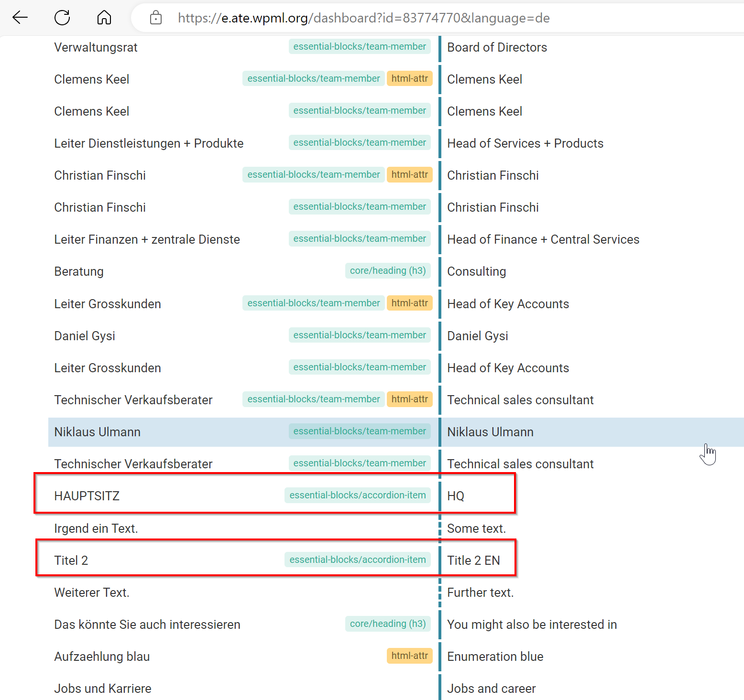Reload the page with refresh icon
Viewport: 744px width, 700px height.
[62, 18]
